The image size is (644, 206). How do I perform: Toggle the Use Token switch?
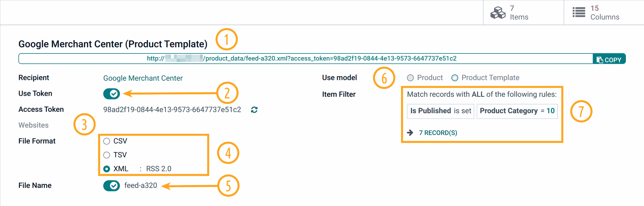pos(112,94)
